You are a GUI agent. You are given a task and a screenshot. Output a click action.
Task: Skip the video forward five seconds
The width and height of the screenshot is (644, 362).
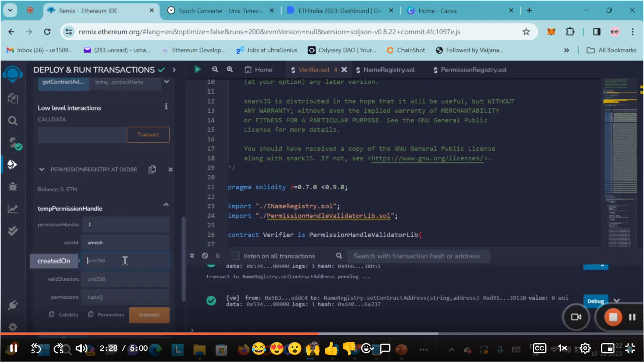pyautogui.click(x=59, y=348)
